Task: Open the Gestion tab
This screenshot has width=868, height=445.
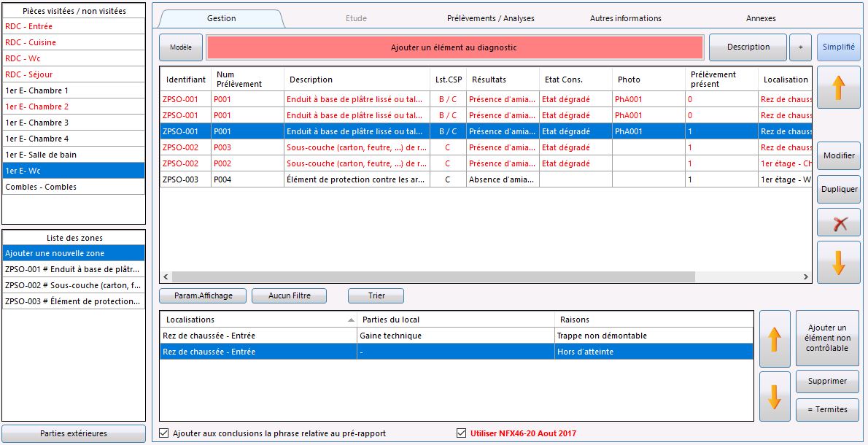Action: click(222, 18)
